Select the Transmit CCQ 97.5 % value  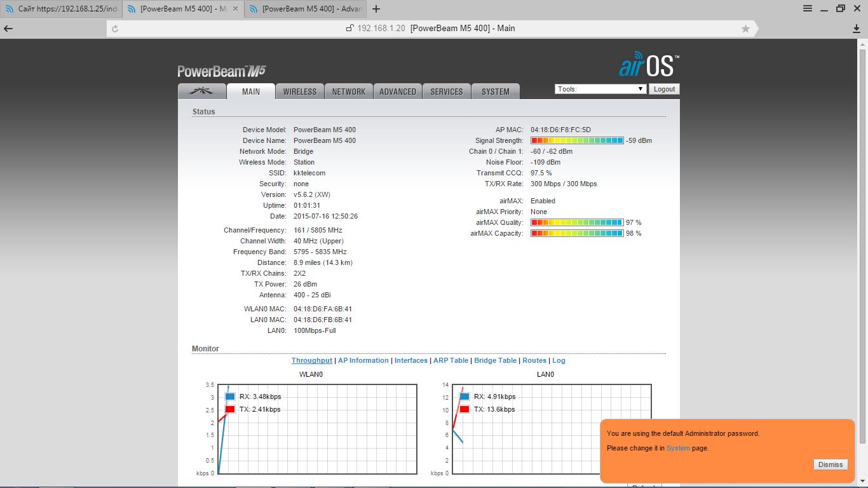[541, 173]
